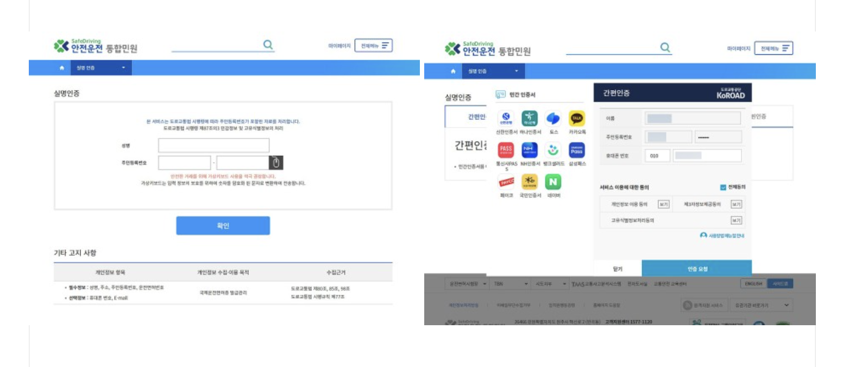Focus the first 주민등록번호 field in 간편인증 dialog
Viewport: 868px width, 367px height.
pyautogui.click(x=668, y=137)
